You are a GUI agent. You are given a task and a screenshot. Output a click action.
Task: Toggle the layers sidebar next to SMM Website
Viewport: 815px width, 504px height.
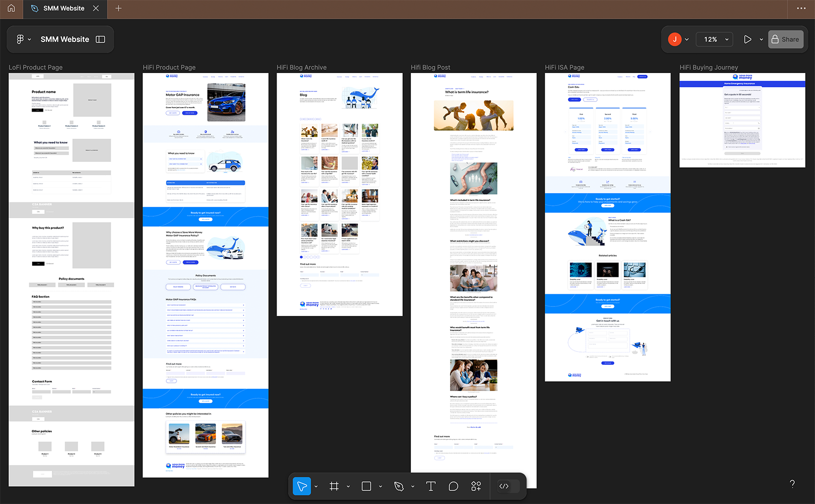tap(100, 39)
